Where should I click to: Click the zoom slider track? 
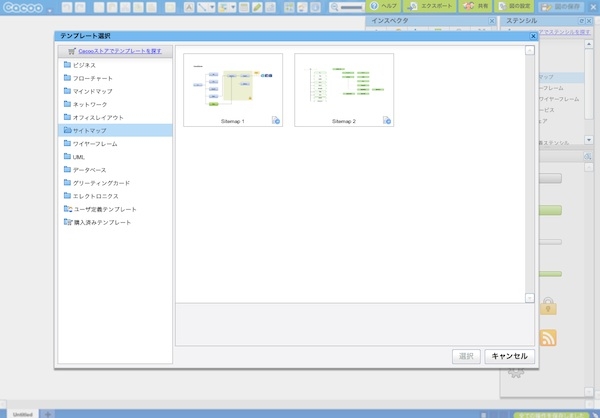[351, 7]
